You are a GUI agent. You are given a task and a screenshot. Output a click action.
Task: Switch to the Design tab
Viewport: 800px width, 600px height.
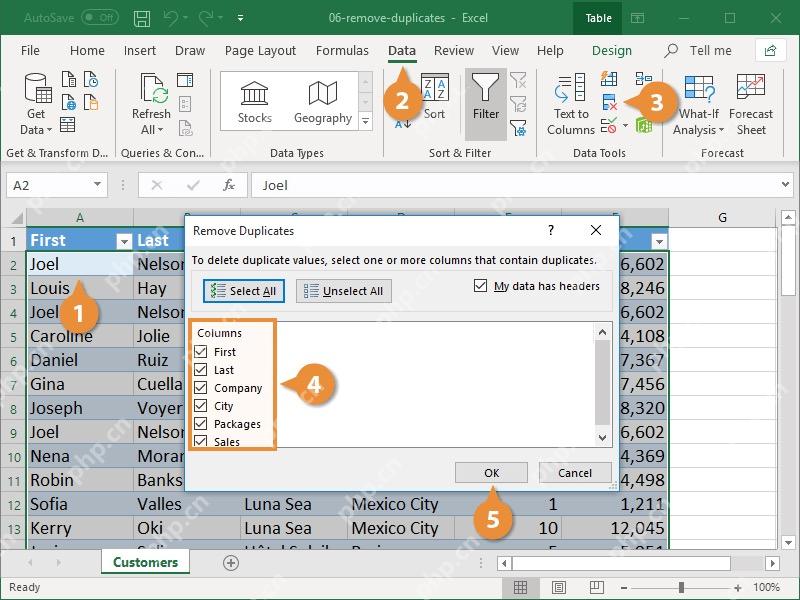pyautogui.click(x=612, y=51)
